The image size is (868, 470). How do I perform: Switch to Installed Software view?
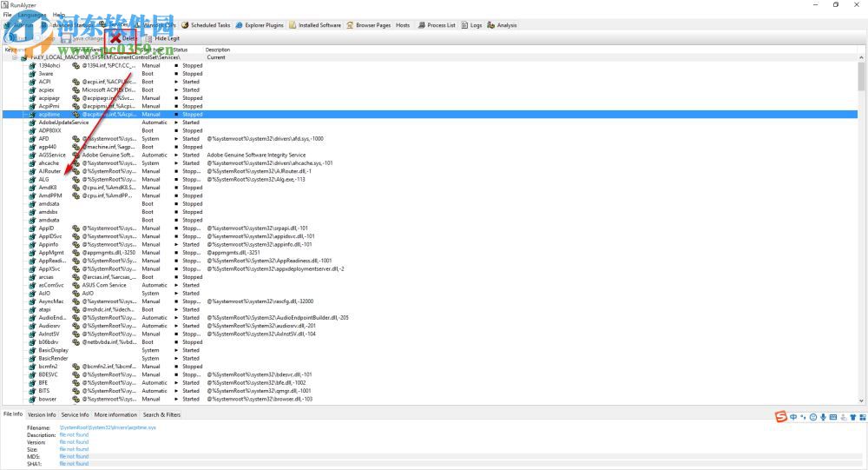pyautogui.click(x=315, y=25)
